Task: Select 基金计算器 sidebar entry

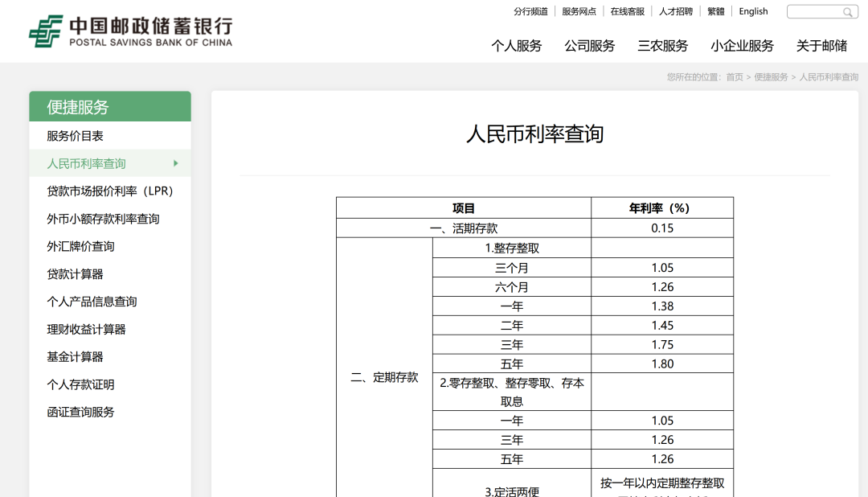Action: 76,356
